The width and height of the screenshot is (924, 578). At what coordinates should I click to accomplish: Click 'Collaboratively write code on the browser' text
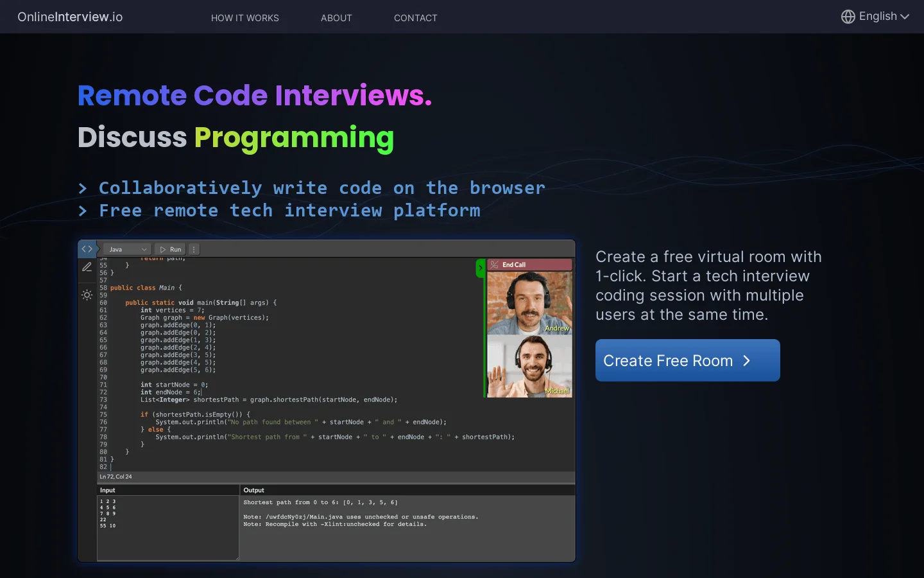[x=322, y=188]
